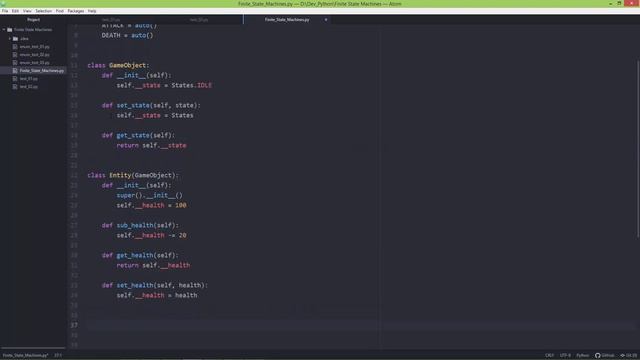The height and width of the screenshot is (360, 640).
Task: Click on 'return self.__state' line
Action: pyautogui.click(x=151, y=145)
